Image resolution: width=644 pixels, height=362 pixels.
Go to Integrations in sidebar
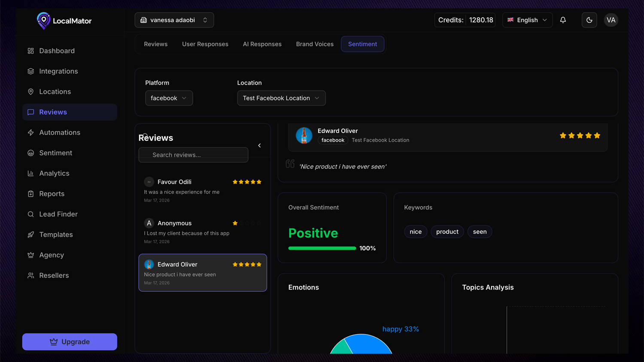pyautogui.click(x=58, y=71)
